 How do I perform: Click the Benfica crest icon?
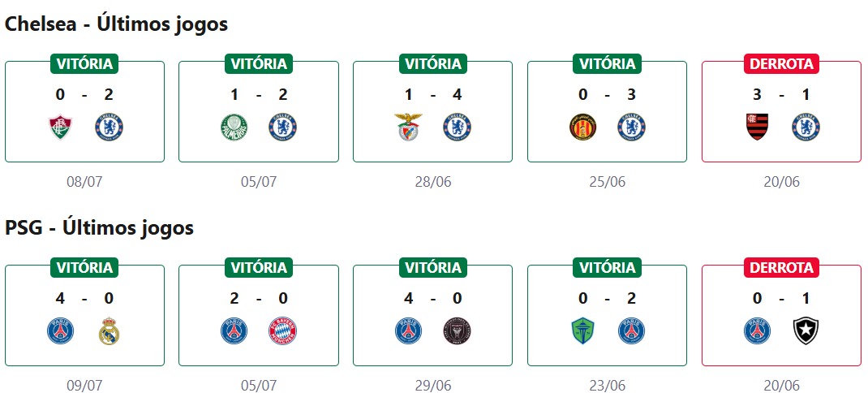point(408,127)
